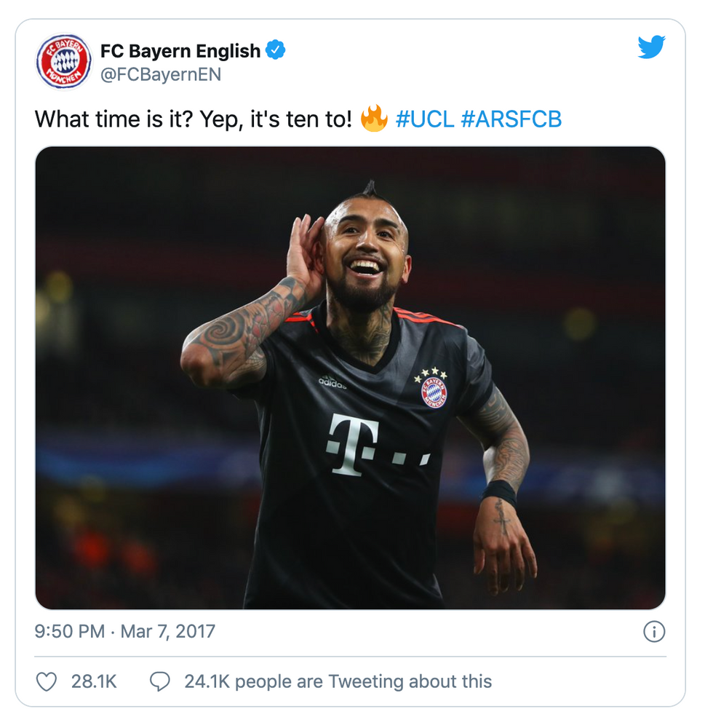
Task: Click the Mar 7, 2017 date
Action: [168, 630]
